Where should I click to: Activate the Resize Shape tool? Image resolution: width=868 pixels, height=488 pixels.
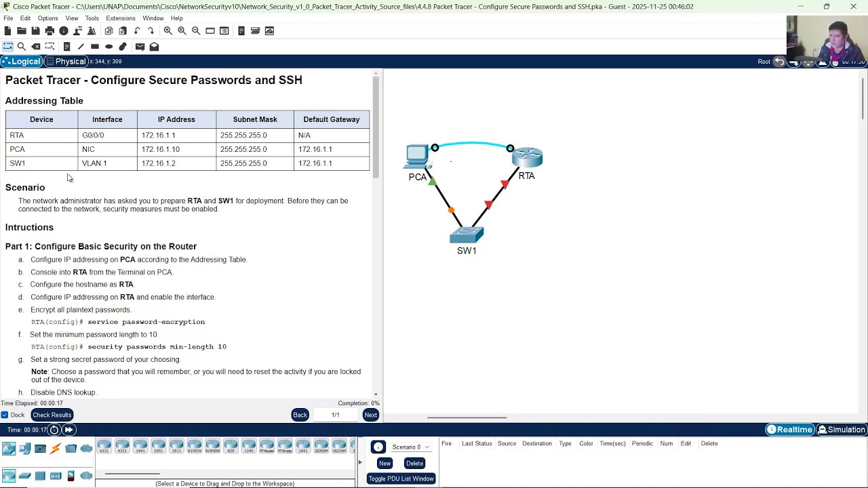point(50,46)
